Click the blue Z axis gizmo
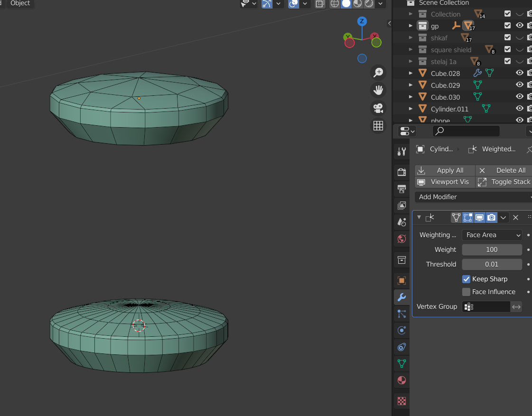The image size is (532, 416). pyautogui.click(x=362, y=21)
